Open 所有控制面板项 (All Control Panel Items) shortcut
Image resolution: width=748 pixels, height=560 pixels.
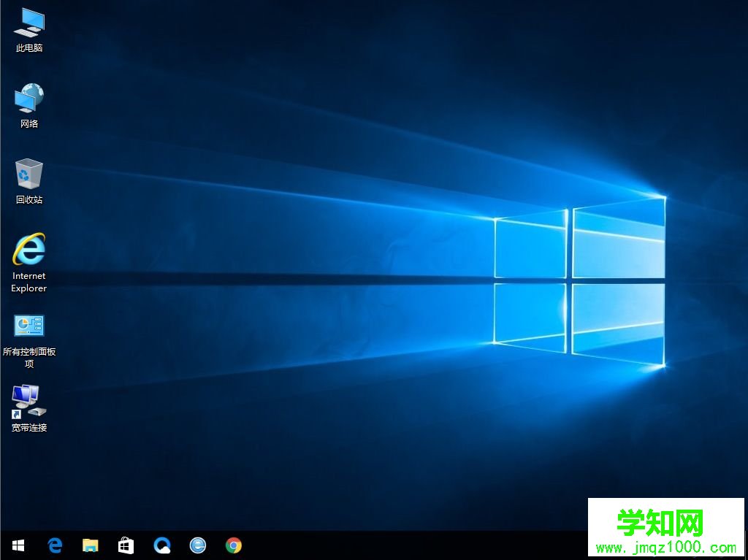click(28, 326)
